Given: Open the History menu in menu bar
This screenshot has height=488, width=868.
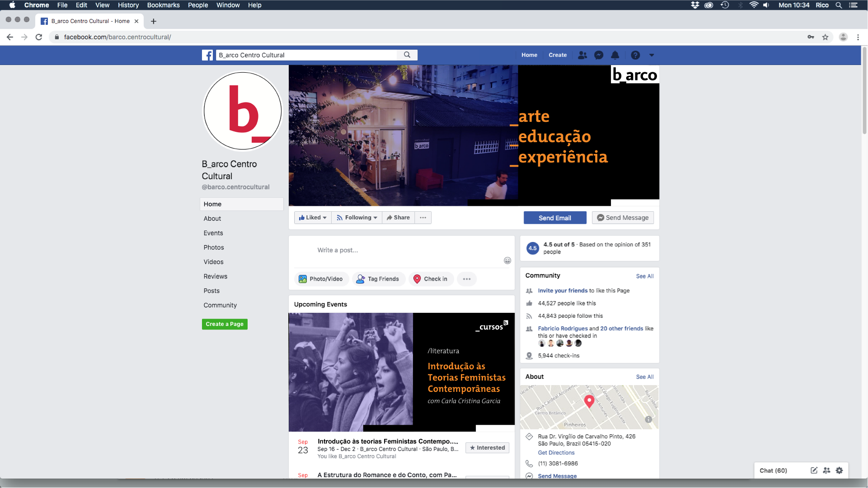Looking at the screenshot, I should (128, 5).
